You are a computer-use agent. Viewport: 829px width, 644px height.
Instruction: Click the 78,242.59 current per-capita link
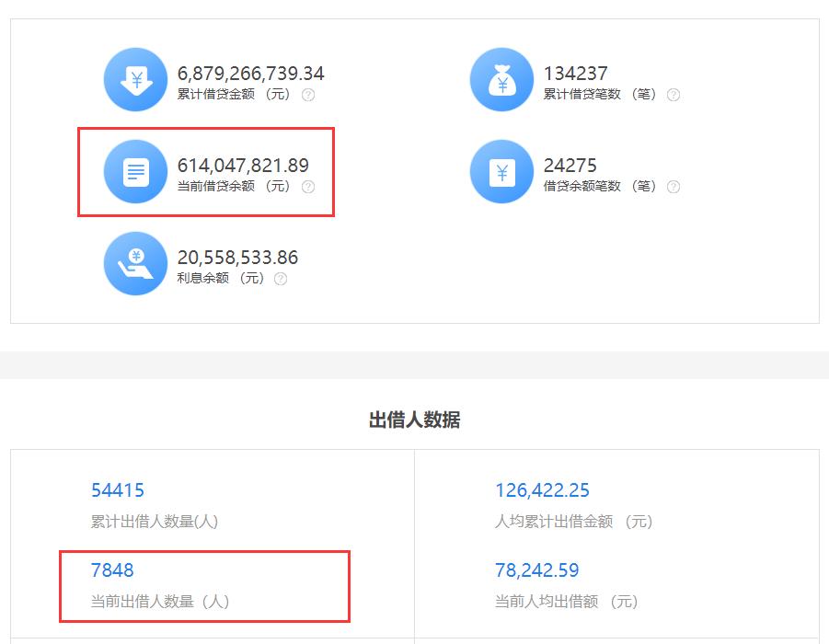tap(536, 570)
